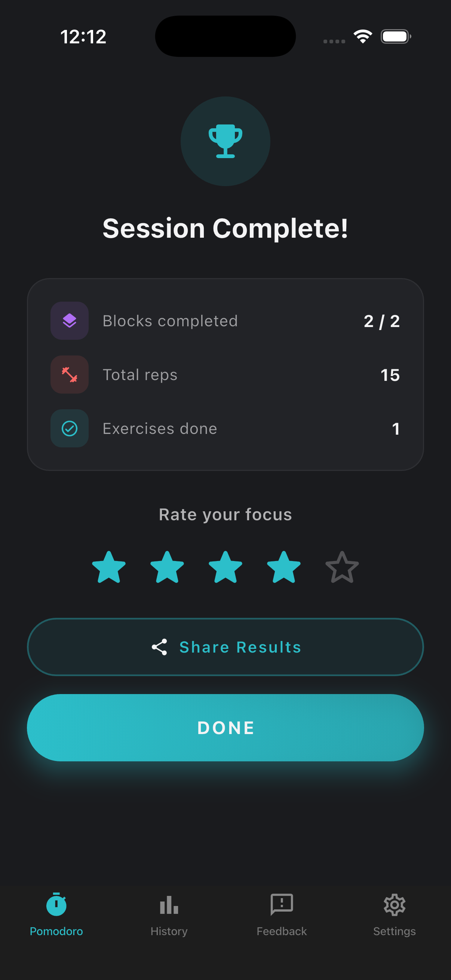The image size is (451, 980).
Task: Click the red dumbbell Total reps icon
Action: [x=69, y=375]
